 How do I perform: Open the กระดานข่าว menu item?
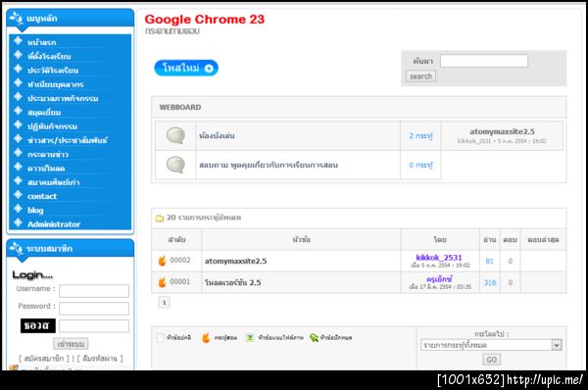click(48, 154)
